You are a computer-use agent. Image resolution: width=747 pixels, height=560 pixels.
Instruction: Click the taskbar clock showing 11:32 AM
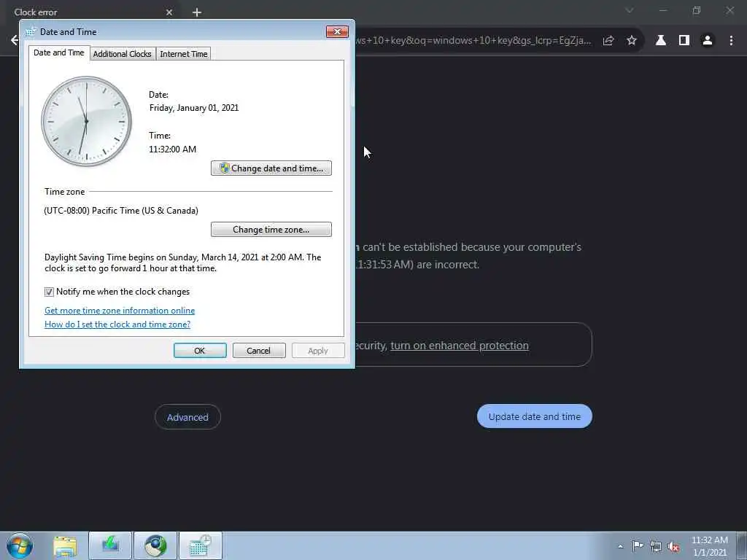(709, 546)
